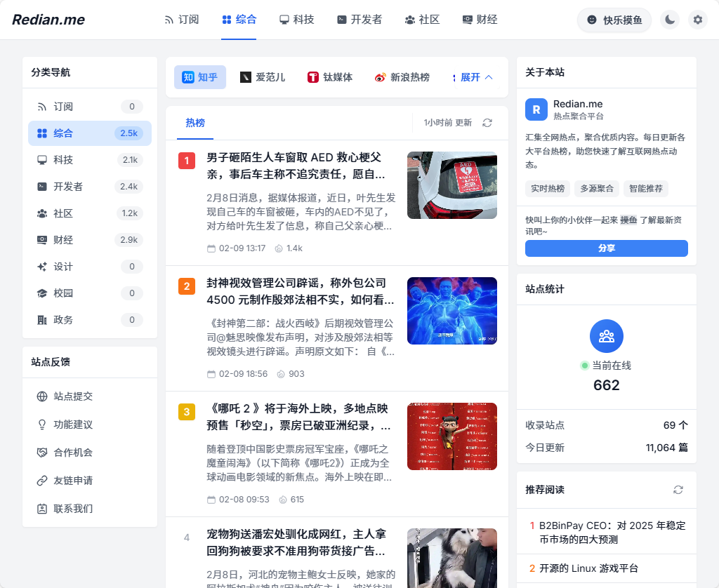Screen dimensions: 719x588
Task: Click the 多源聚合 tag
Action: point(597,188)
